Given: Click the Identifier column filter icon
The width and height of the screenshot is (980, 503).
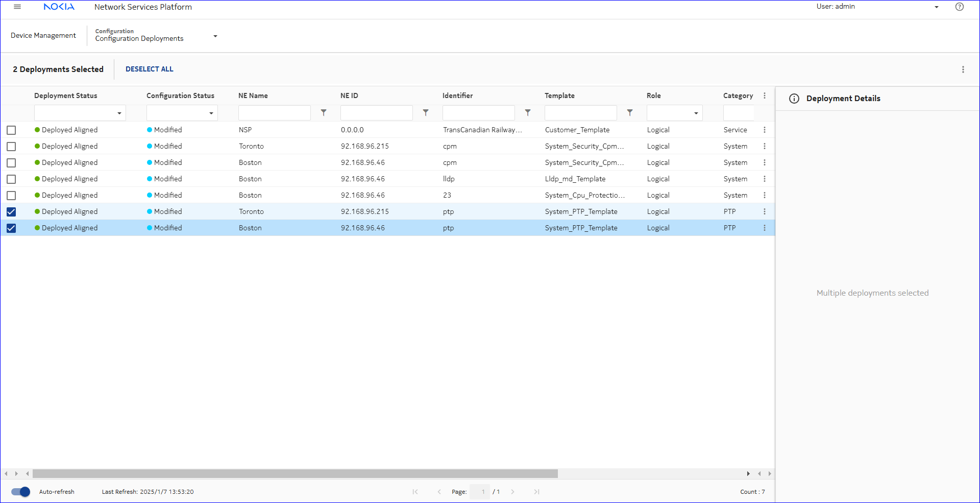Looking at the screenshot, I should (x=527, y=112).
